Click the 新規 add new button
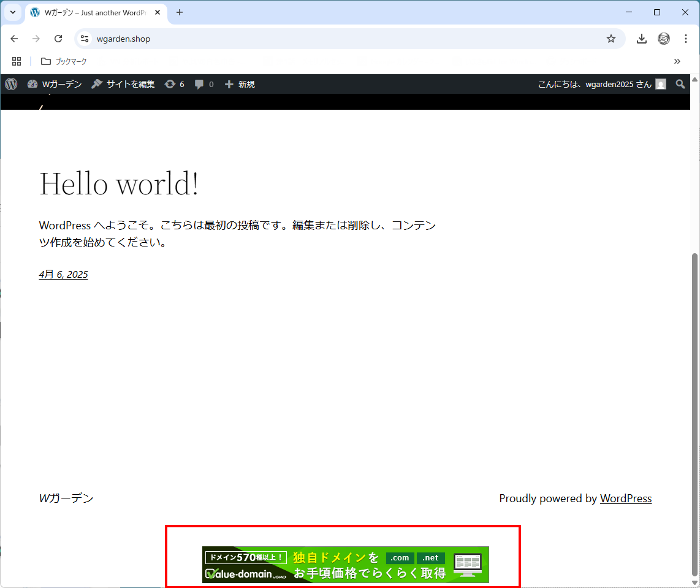Screen dimensions: 700x588 click(240, 84)
